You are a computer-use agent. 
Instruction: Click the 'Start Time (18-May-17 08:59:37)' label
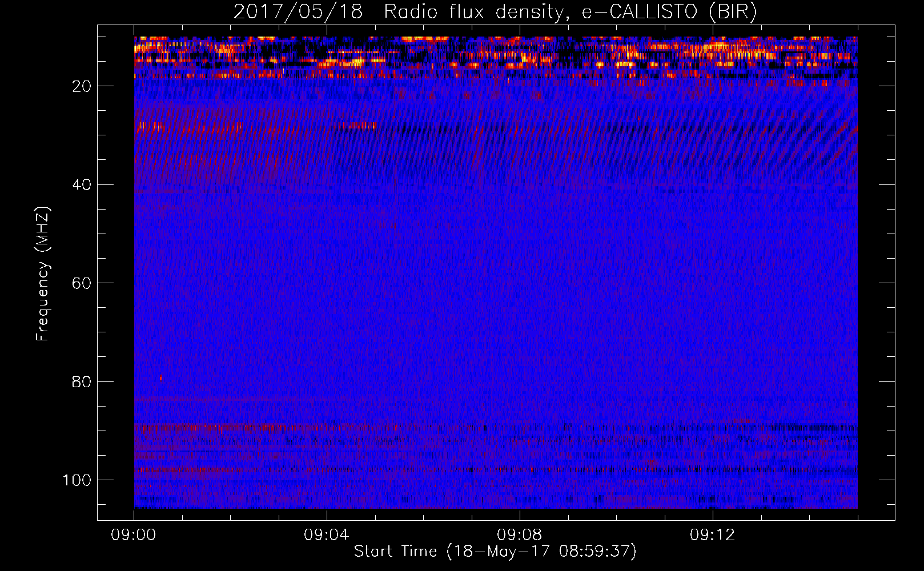495,552
